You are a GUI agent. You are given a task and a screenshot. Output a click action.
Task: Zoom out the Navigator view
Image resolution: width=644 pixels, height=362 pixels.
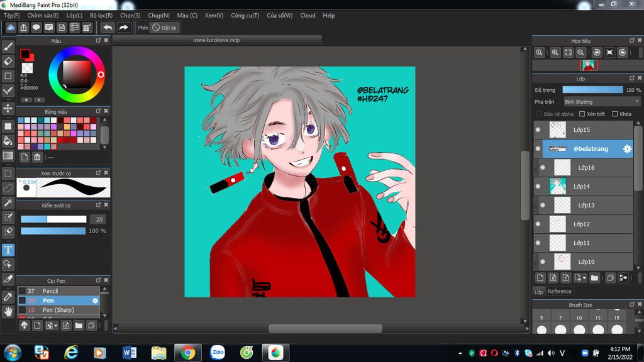pos(580,52)
